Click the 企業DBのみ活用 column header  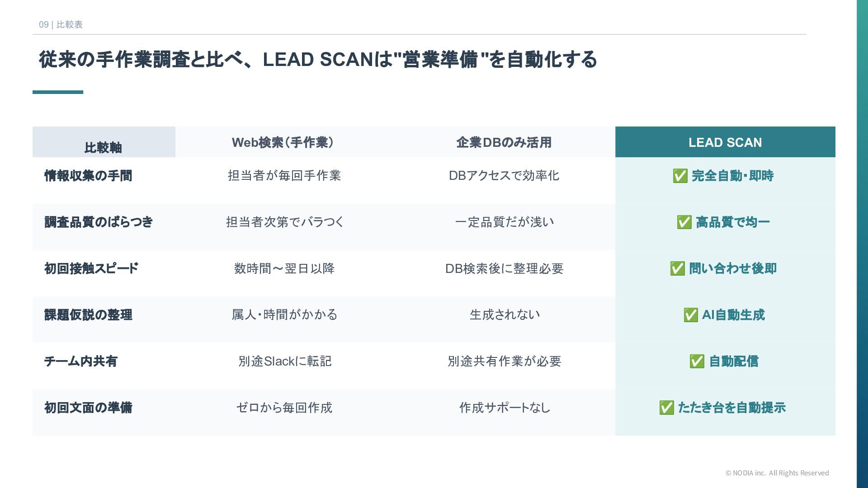[504, 142]
